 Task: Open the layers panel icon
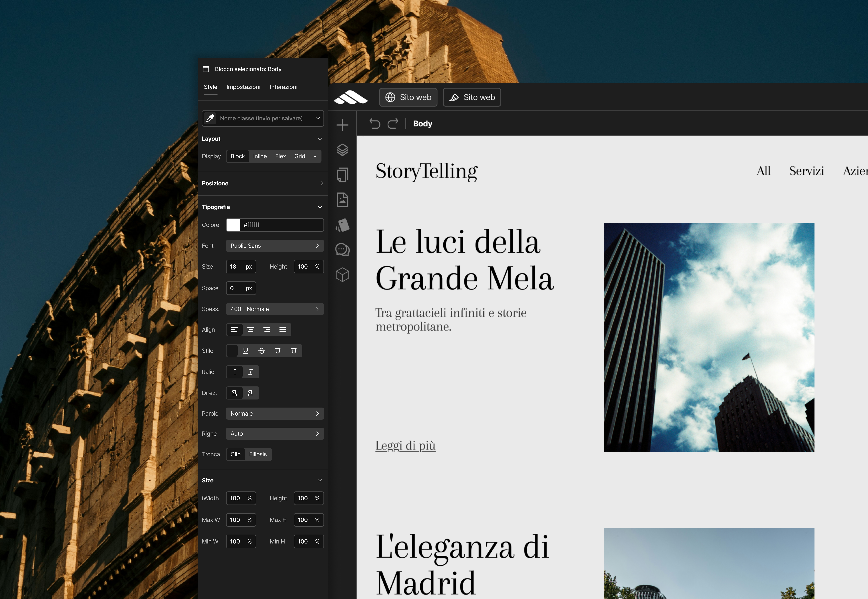pyautogui.click(x=342, y=150)
